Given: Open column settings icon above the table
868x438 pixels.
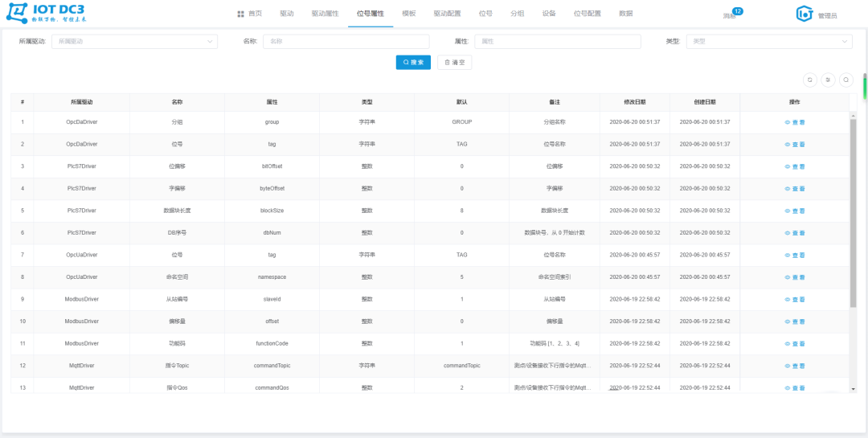Looking at the screenshot, I should tap(828, 80).
